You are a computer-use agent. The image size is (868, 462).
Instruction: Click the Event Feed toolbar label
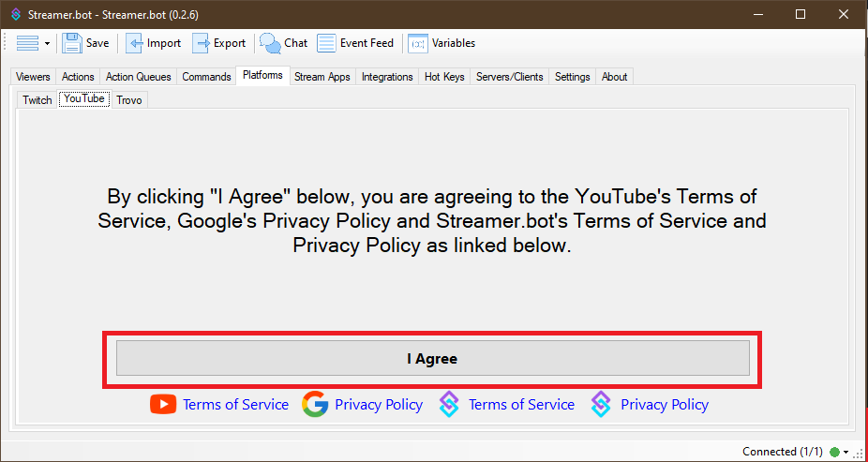(367, 43)
